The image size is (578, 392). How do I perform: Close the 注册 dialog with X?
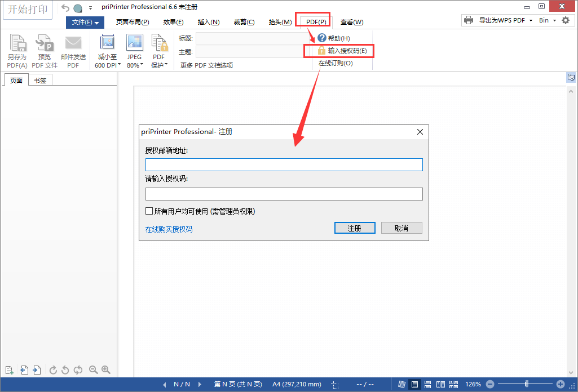click(420, 132)
